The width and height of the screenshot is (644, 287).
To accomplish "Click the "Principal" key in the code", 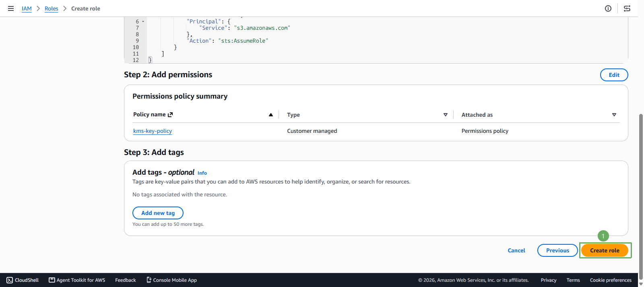I will (204, 22).
